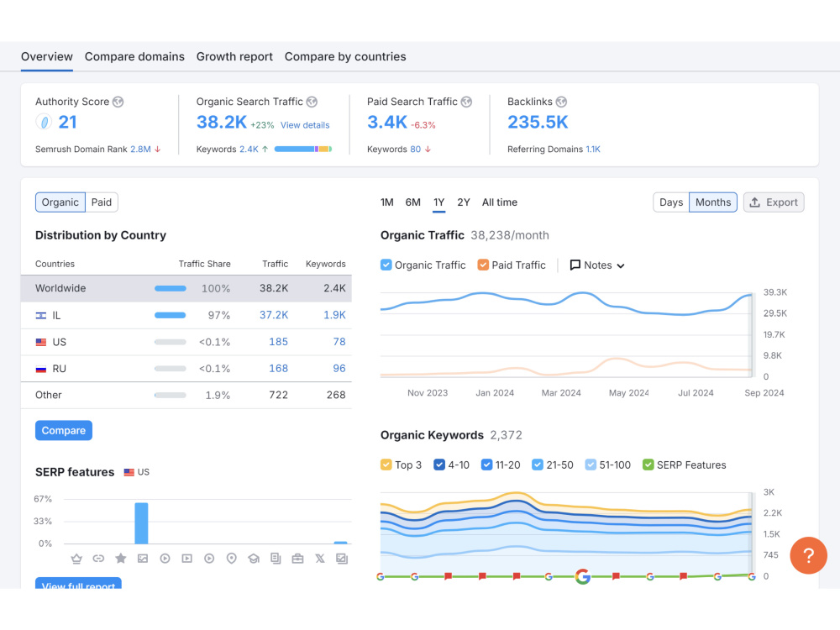Click the round Authority Score badge icon beside 21

click(x=44, y=122)
